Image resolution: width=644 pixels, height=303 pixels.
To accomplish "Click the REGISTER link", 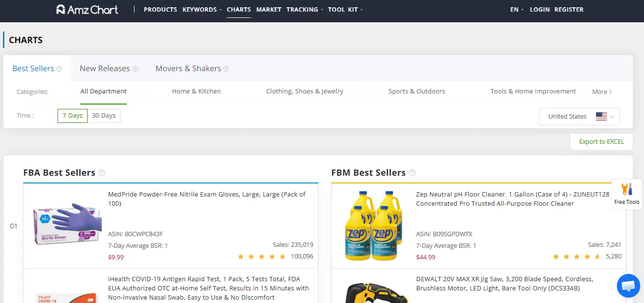I will point(569,9).
